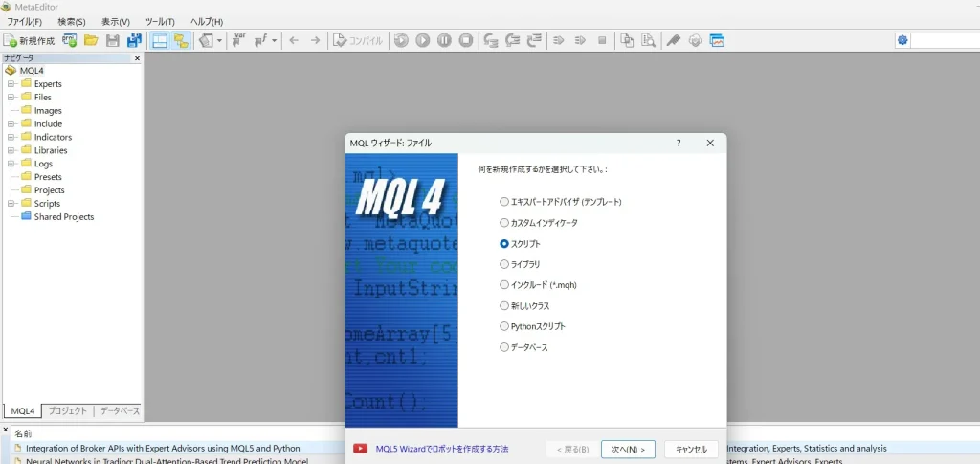Screen dimensions: 980x464
Task: Expand the Indicators folder in navigator
Action: pyautogui.click(x=11, y=137)
